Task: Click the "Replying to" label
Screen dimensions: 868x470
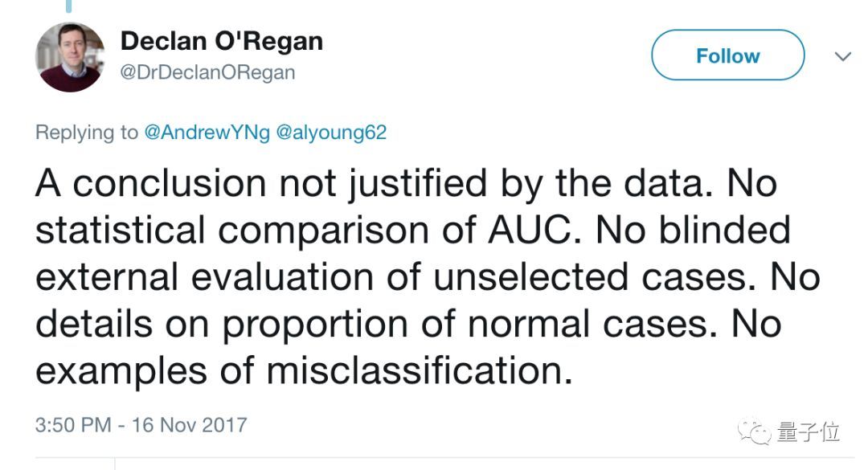Action: tap(87, 133)
